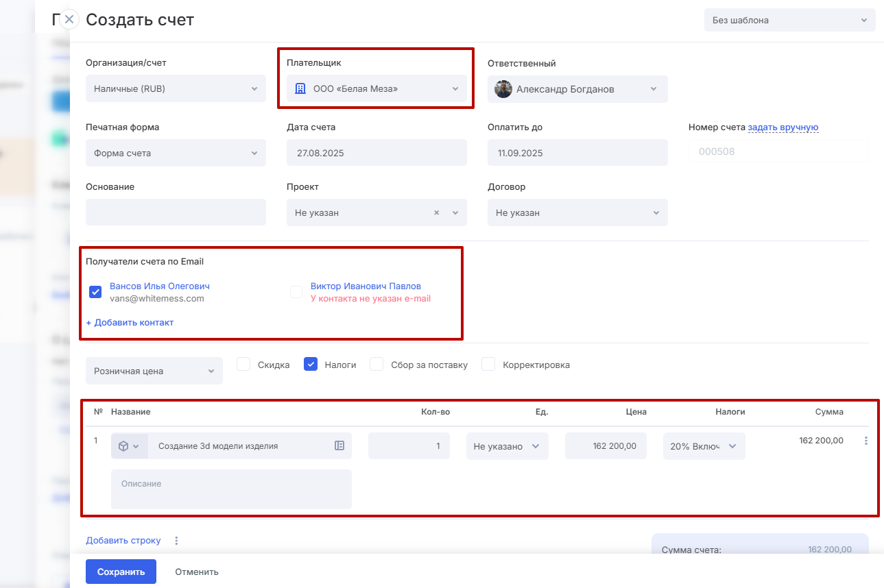Close the Создать счет dialog with X
The height and width of the screenshot is (588, 884).
[69, 19]
